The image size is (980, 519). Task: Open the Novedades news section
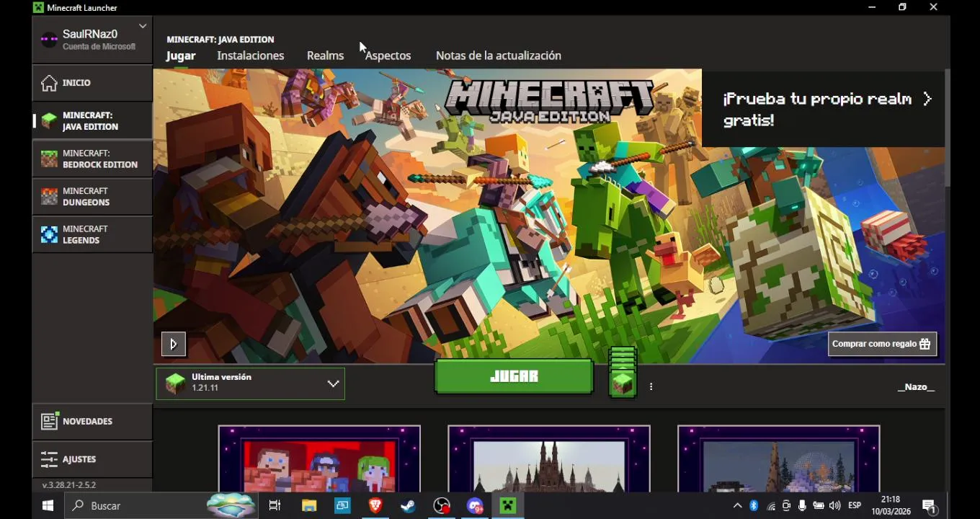coord(92,422)
